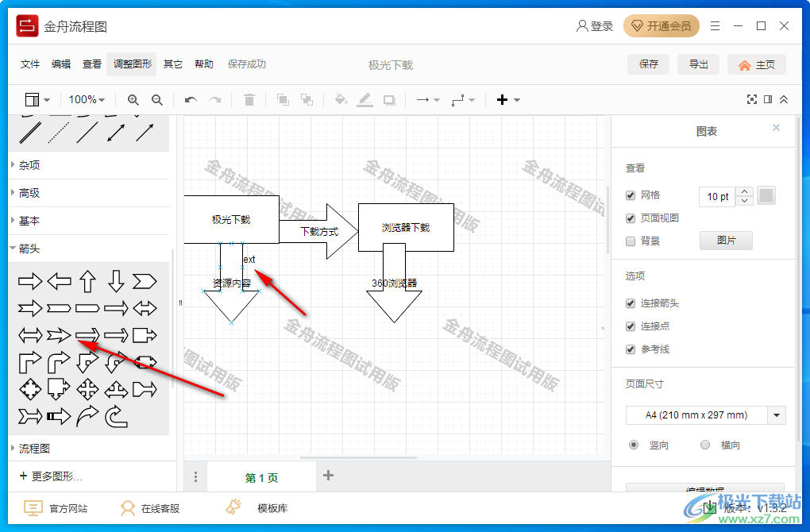Toggle the 网格 checkbox
Screen dimensions: 810x532
(x=631, y=195)
